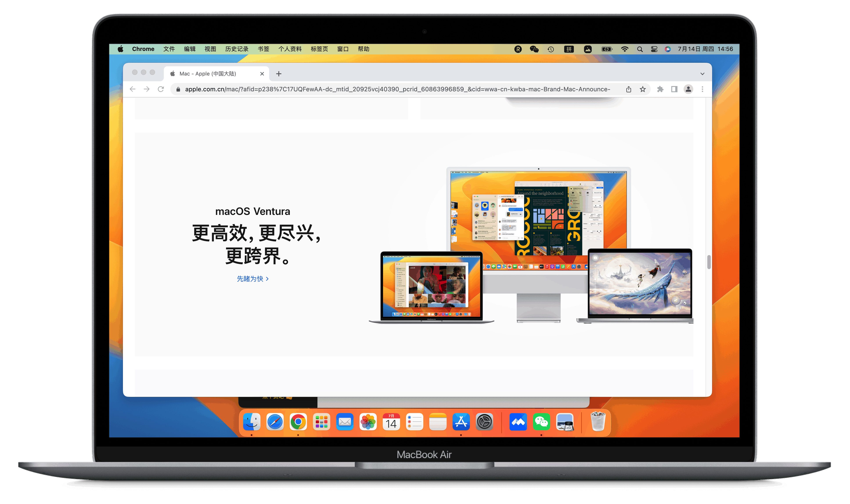
Task: Go forward to next page
Action: pyautogui.click(x=146, y=89)
